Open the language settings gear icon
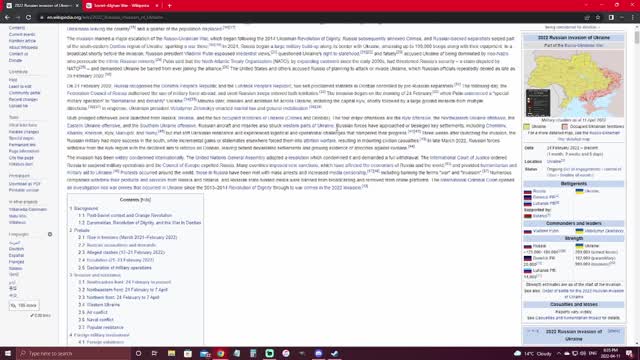The image size is (640, 360). pos(50,234)
